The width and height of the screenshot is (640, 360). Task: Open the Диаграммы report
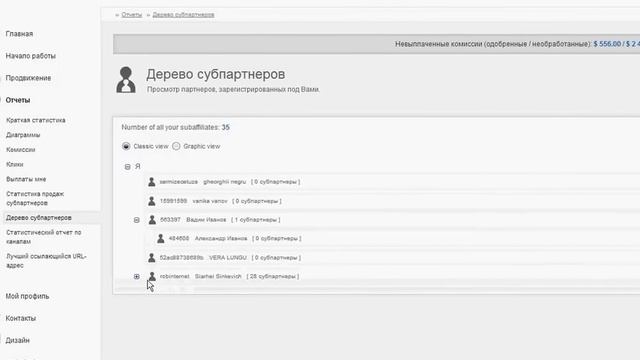23,135
